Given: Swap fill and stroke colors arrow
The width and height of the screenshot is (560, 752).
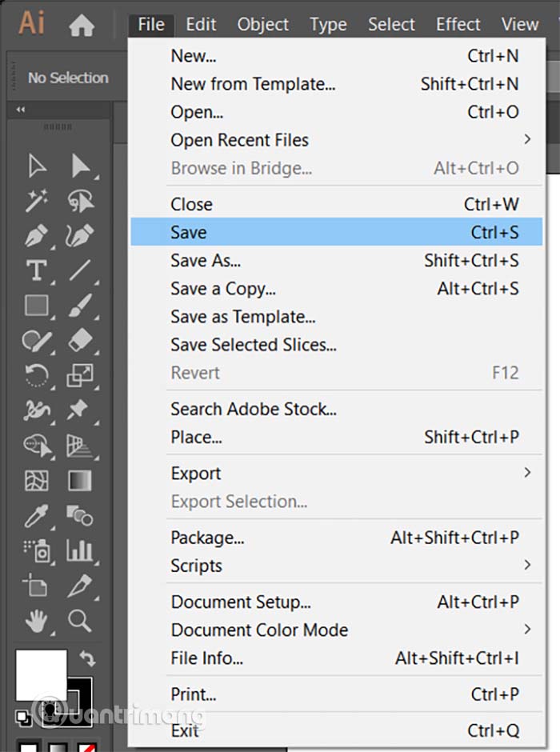Looking at the screenshot, I should tap(87, 658).
